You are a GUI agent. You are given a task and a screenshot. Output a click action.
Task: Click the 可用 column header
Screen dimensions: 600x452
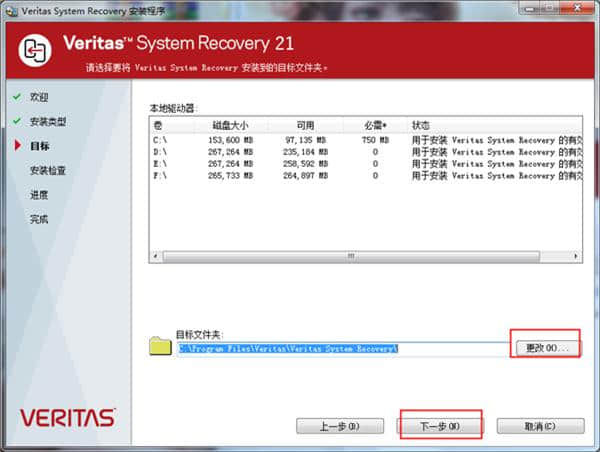(304, 126)
